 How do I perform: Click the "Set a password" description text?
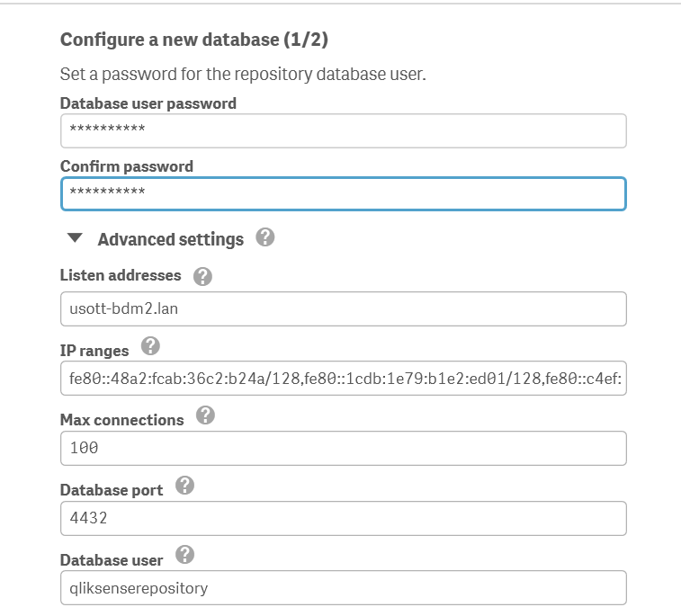tap(242, 74)
